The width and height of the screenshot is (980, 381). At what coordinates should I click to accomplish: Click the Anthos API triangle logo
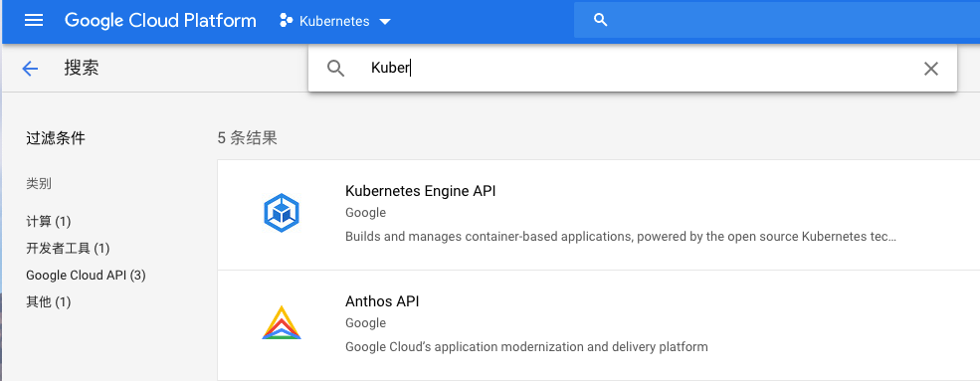click(282, 322)
